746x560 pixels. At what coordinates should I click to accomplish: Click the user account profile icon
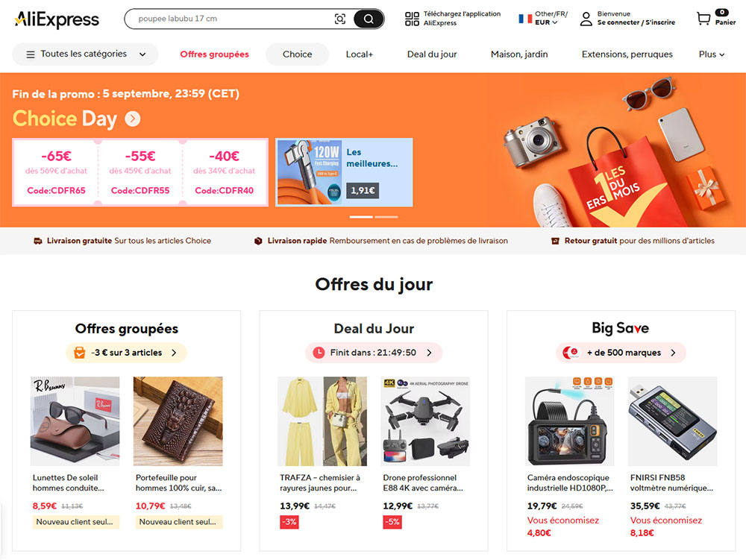pos(586,19)
